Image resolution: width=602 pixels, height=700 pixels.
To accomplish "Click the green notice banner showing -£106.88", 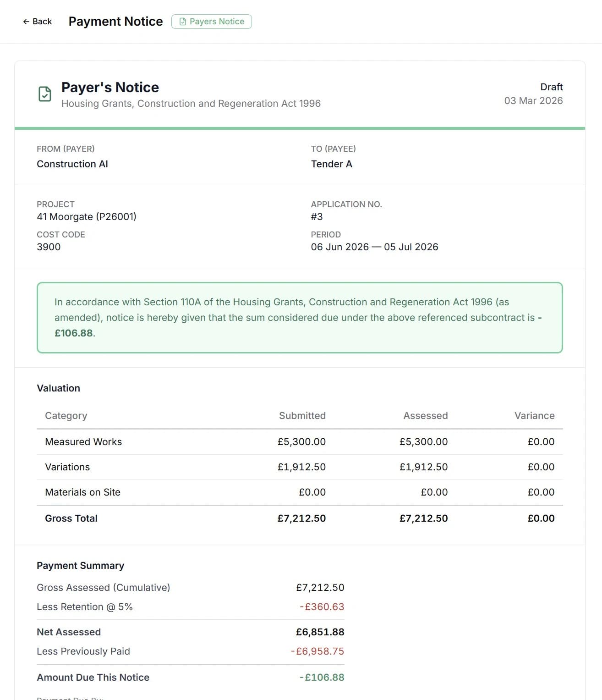I will (300, 318).
